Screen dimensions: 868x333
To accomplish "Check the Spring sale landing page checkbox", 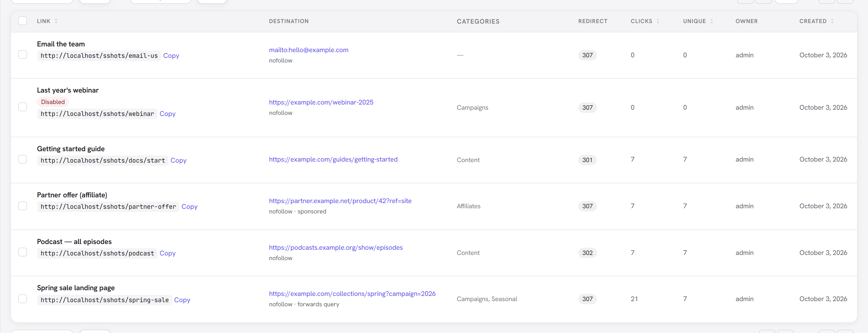I will click(23, 299).
